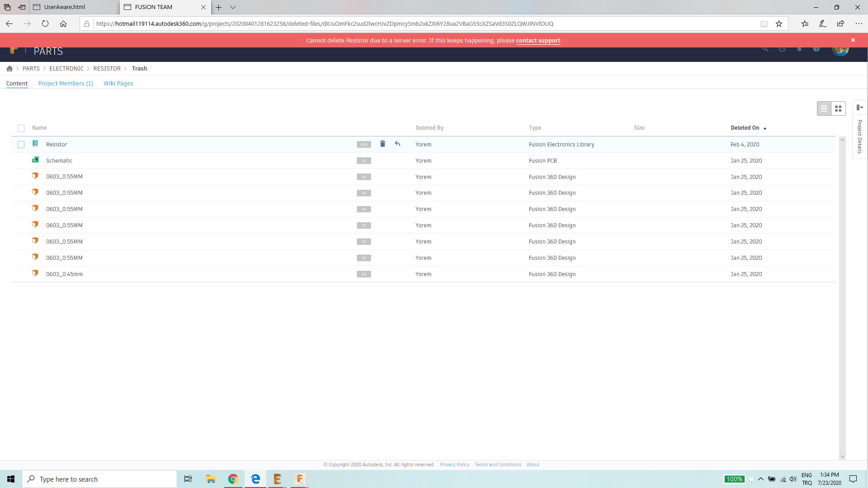The image size is (868, 488).
Task: Navigate to ELECTRONIC in the breadcrumb
Action: click(66, 68)
